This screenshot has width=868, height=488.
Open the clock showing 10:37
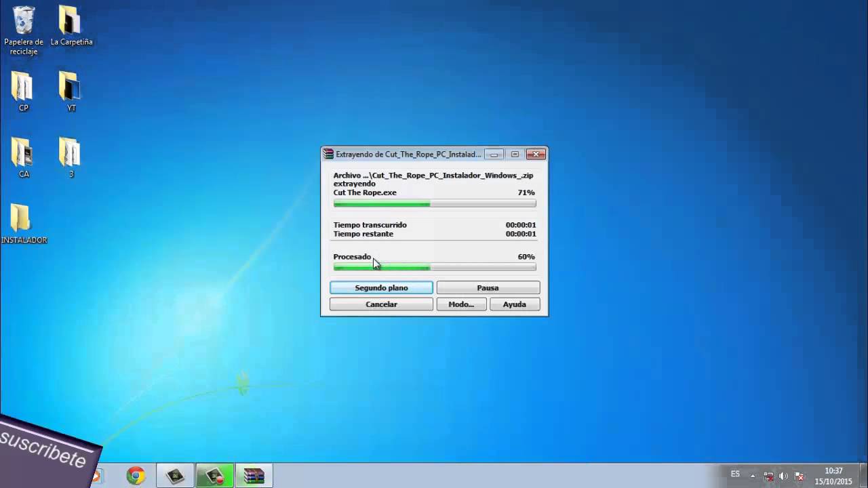(x=834, y=476)
